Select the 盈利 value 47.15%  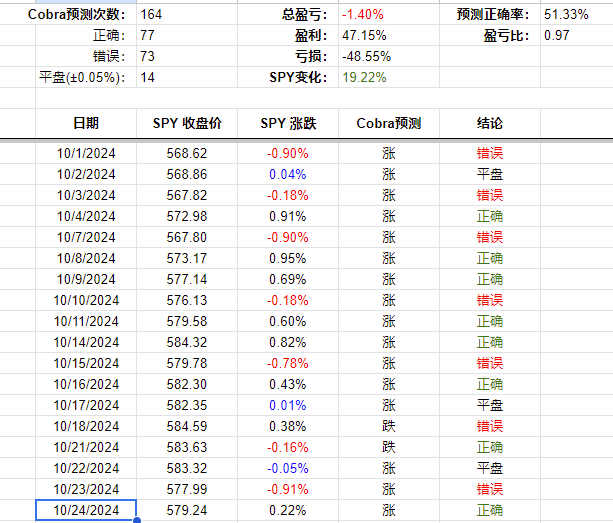click(x=364, y=36)
